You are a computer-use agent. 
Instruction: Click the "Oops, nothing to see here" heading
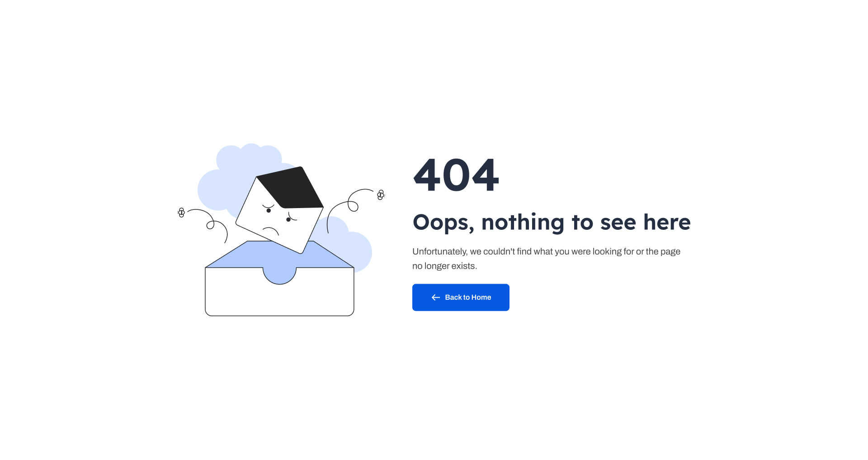click(x=552, y=223)
